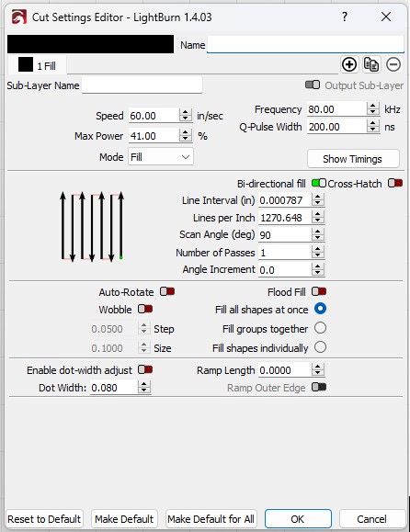
Task: Increase Frequency using up arrow
Action: 373,106
